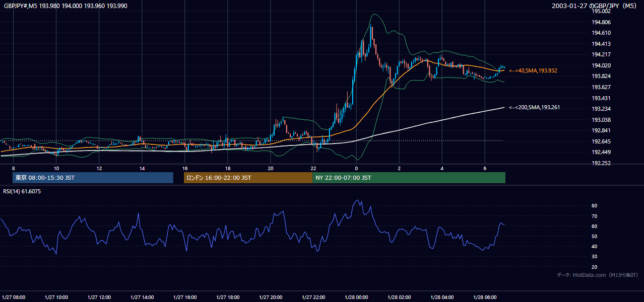This screenshot has width=644, height=302.
Task: Click bottom date label 1/28 02:00
Action: coord(399,297)
